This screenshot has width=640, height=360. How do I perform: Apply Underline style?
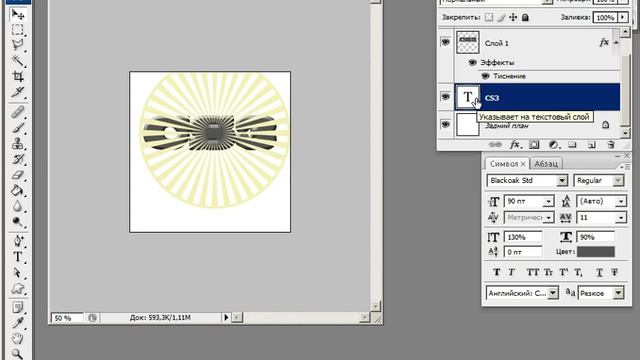tap(599, 272)
